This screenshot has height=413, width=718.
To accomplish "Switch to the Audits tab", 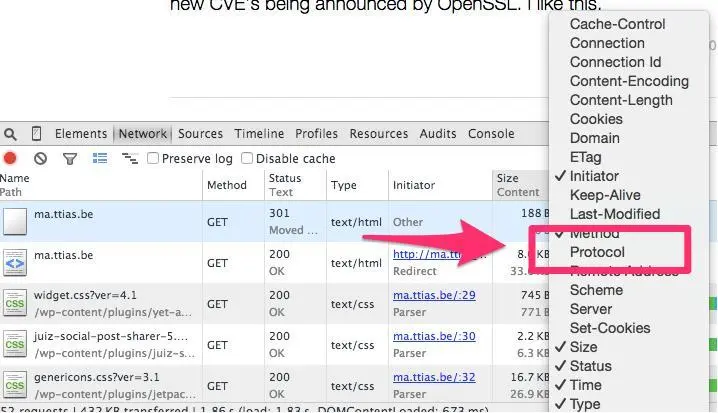I will 438,134.
